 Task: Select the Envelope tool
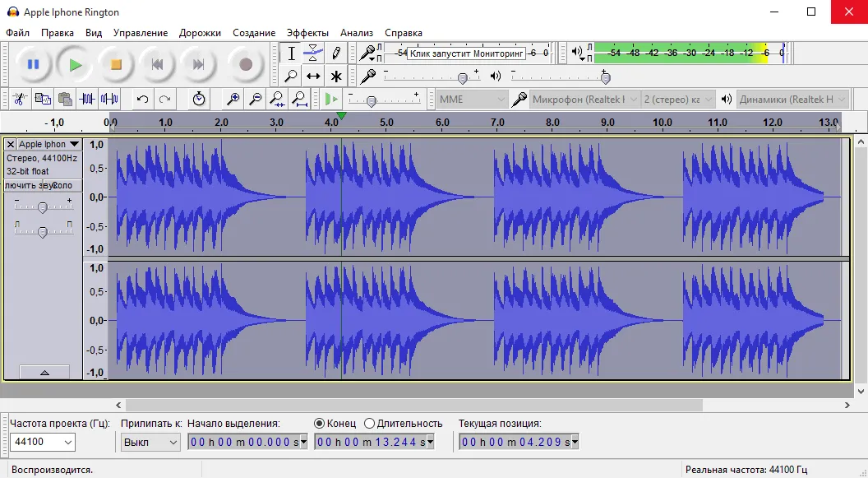pyautogui.click(x=313, y=53)
